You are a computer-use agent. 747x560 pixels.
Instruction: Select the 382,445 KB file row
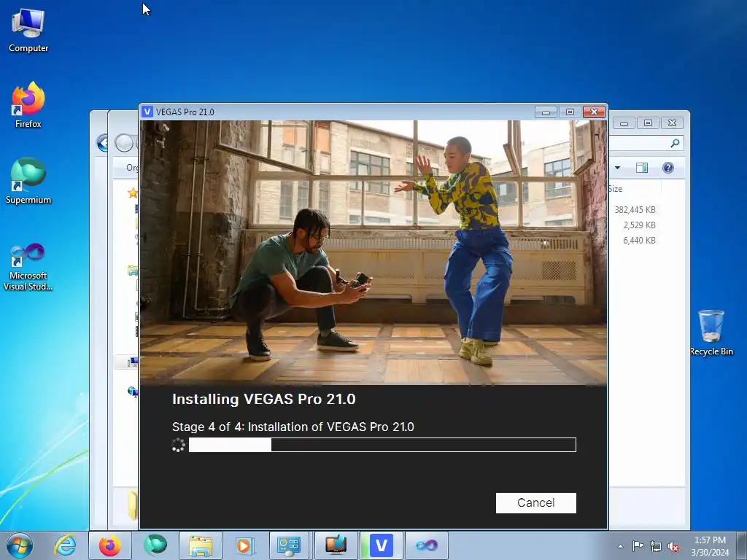635,209
